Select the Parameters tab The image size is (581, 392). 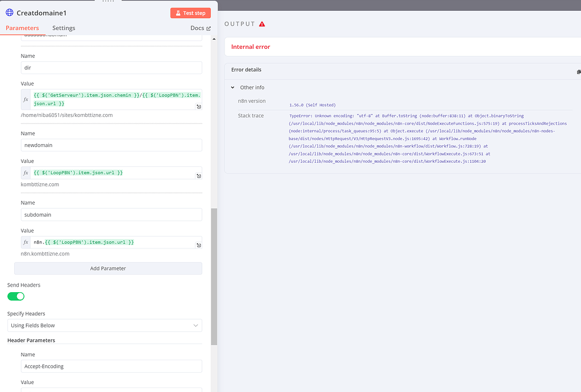click(x=22, y=28)
